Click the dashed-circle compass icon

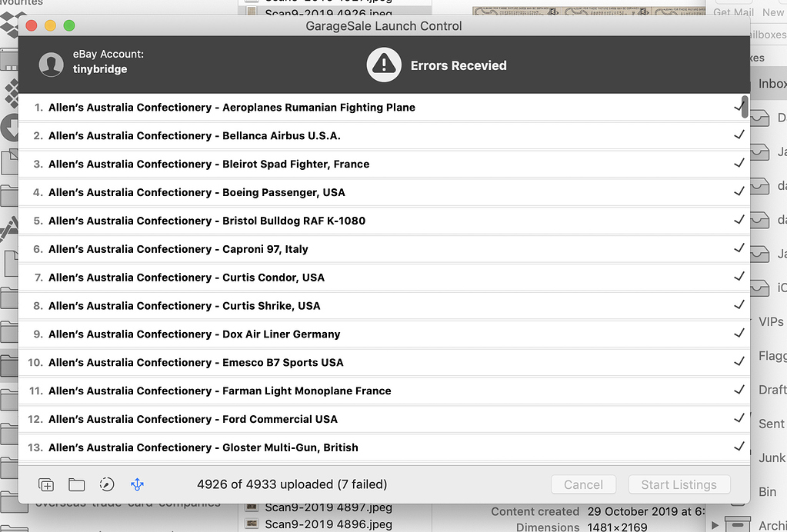tap(107, 484)
